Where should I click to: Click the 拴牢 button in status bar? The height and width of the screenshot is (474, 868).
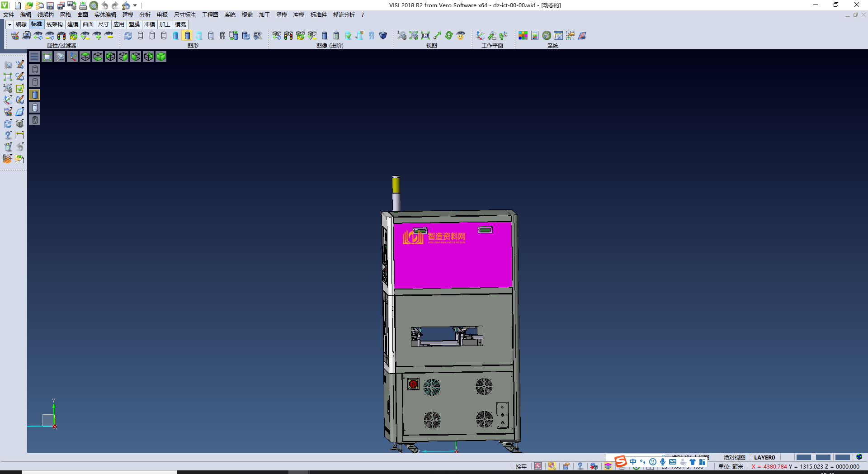521,466
